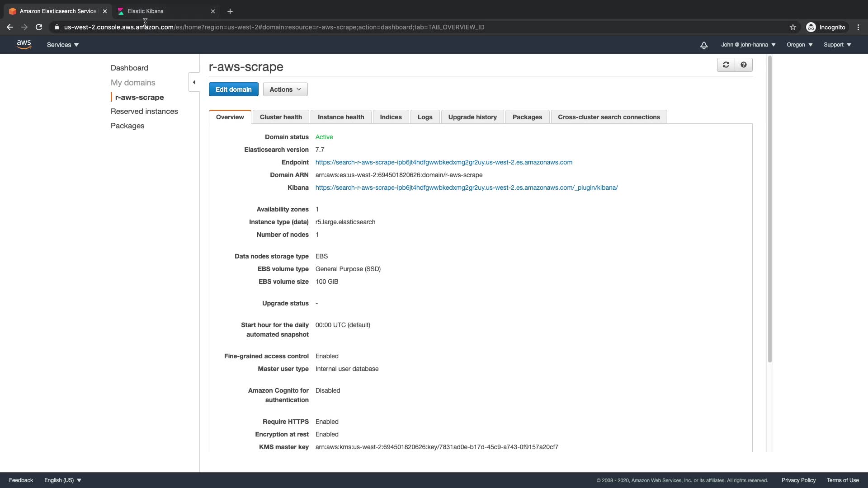868x488 pixels.
Task: Open the Oregon region dropdown
Action: (x=799, y=45)
